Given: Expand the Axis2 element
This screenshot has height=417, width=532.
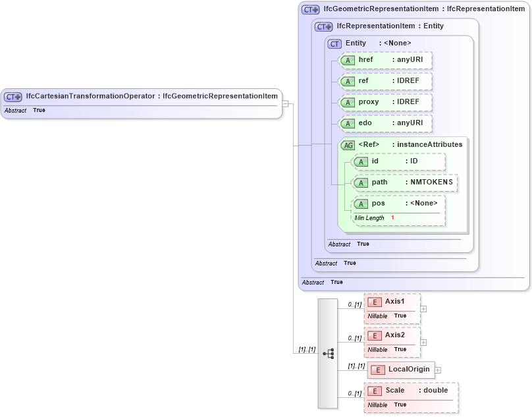Looking at the screenshot, I should [x=423, y=341].
